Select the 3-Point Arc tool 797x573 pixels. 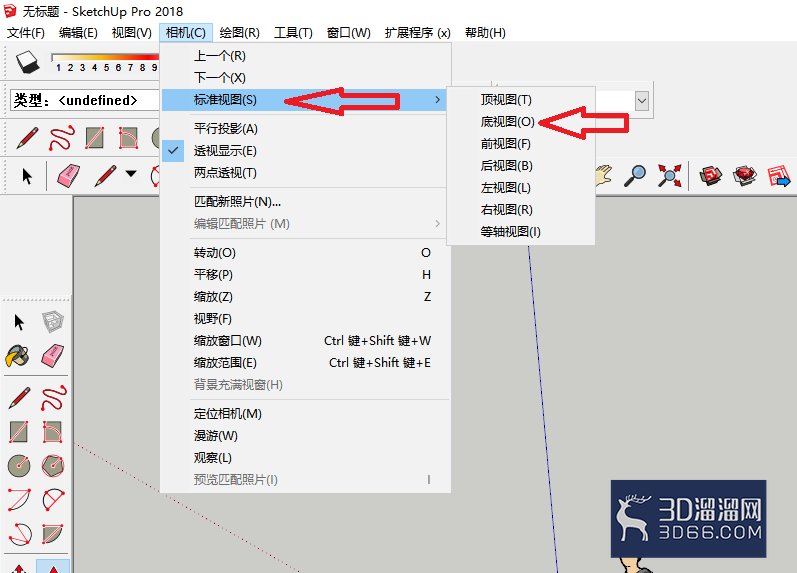point(20,533)
